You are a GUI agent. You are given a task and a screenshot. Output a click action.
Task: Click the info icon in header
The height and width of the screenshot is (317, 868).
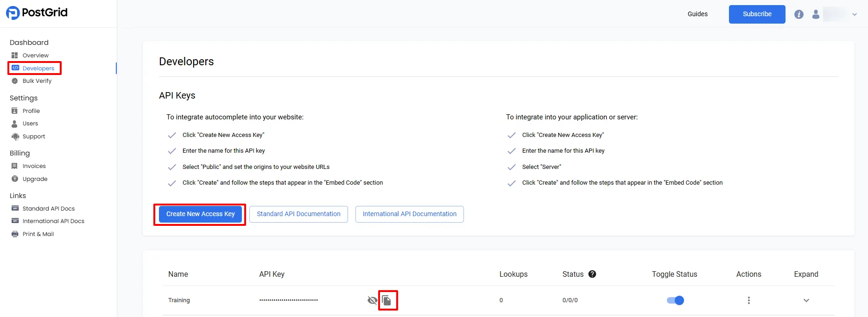[799, 14]
